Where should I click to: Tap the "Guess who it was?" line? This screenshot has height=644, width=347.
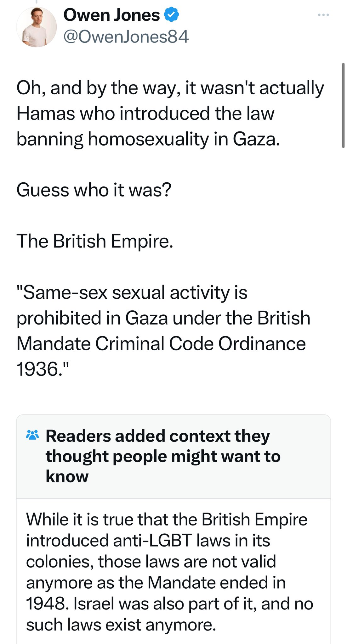click(94, 190)
